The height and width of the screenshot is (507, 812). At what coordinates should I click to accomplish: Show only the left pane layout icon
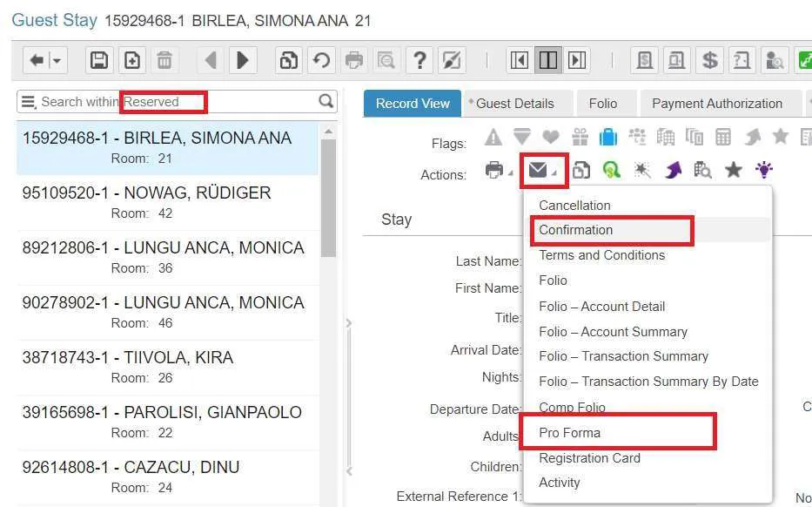[519, 61]
